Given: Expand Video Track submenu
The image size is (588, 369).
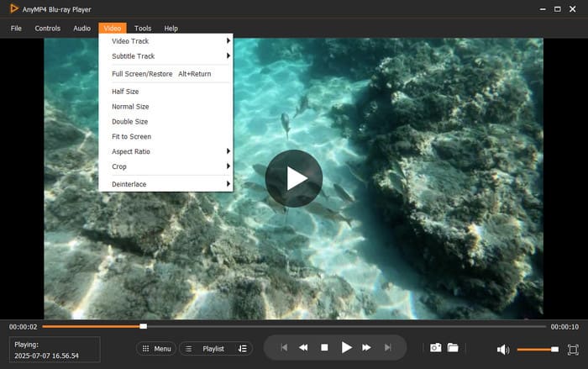Looking at the screenshot, I should click(x=165, y=41).
